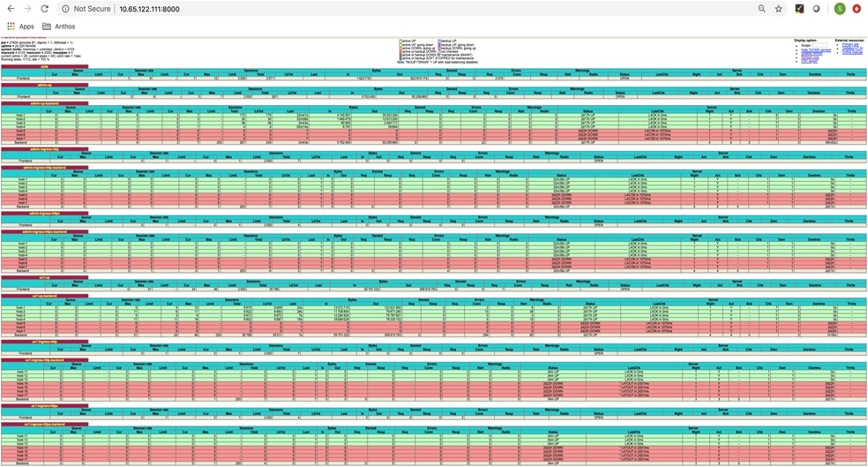The width and height of the screenshot is (868, 467).
Task: Bookmark this page with the star
Action: tap(778, 9)
